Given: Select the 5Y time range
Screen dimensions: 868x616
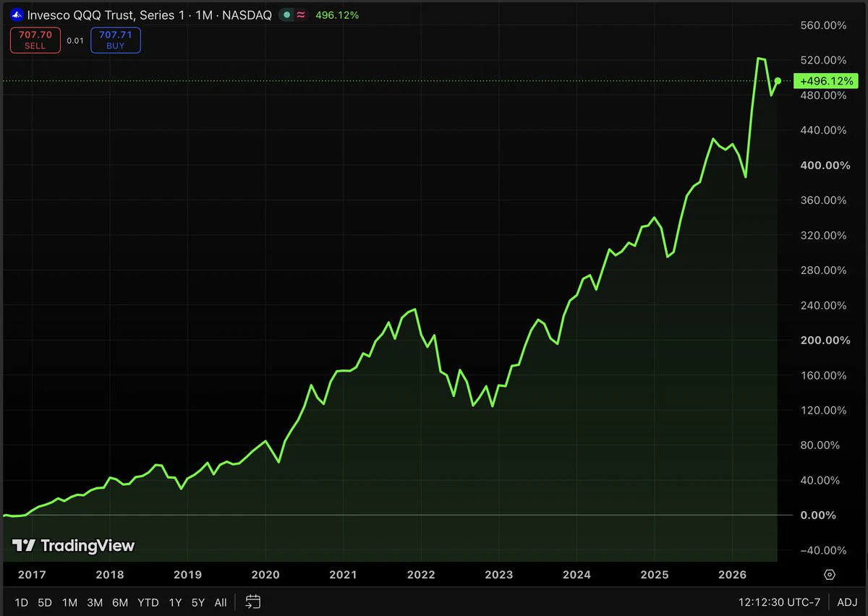Looking at the screenshot, I should [198, 602].
